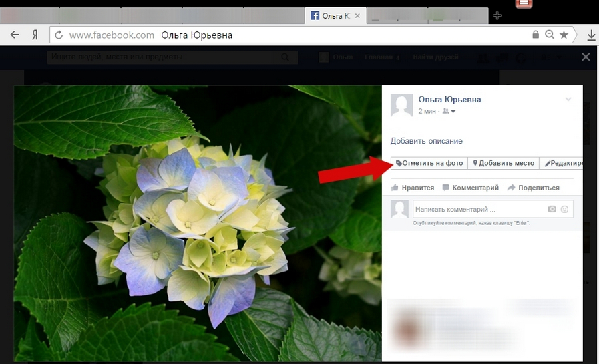Open the browser menu hamburger button
599x364 pixels.
click(x=524, y=3)
